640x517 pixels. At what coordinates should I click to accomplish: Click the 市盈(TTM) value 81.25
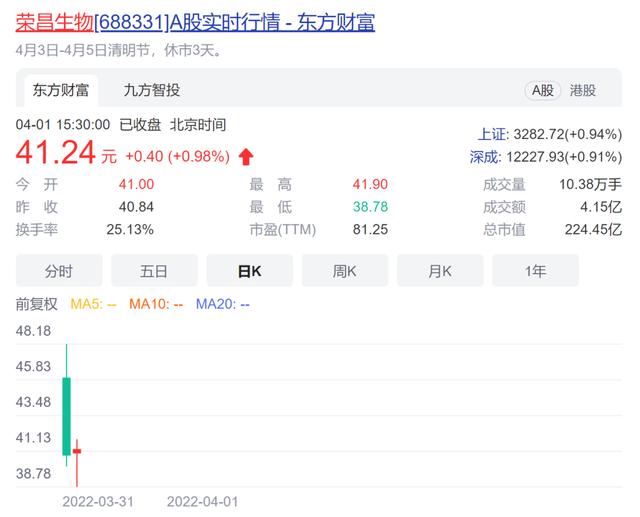click(x=370, y=229)
